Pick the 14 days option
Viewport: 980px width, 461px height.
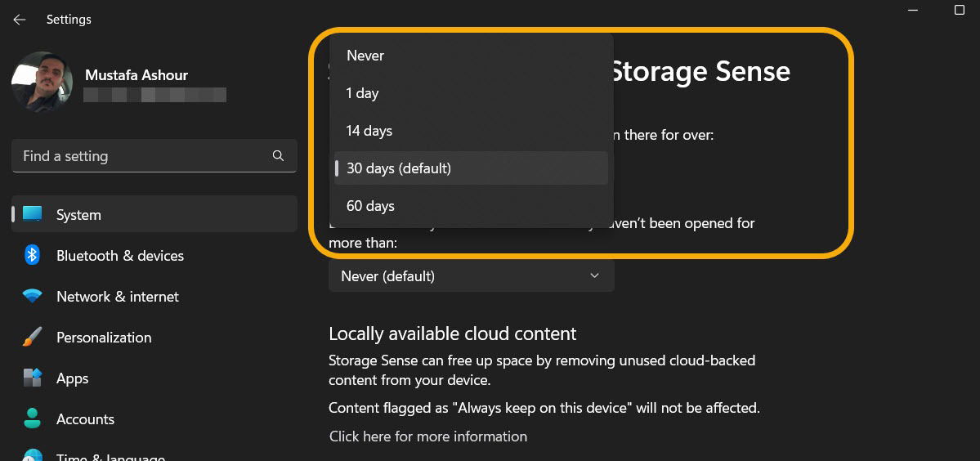(x=472, y=131)
